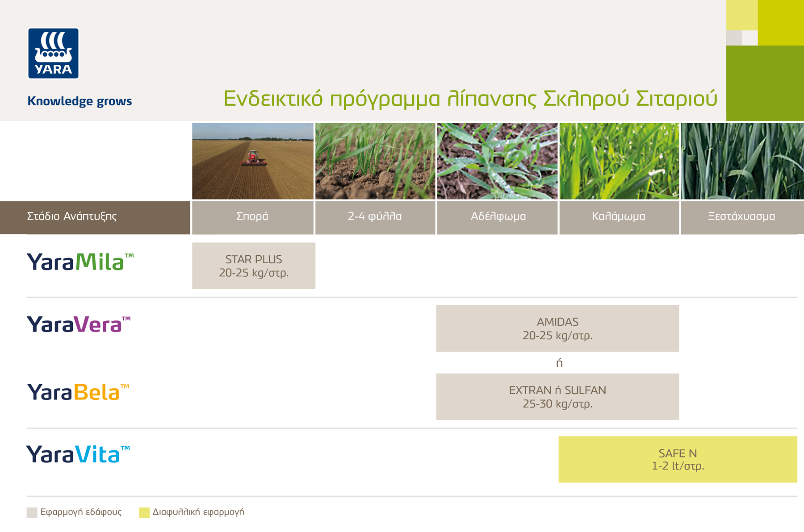Click the YaraVita brand logo

point(78,454)
